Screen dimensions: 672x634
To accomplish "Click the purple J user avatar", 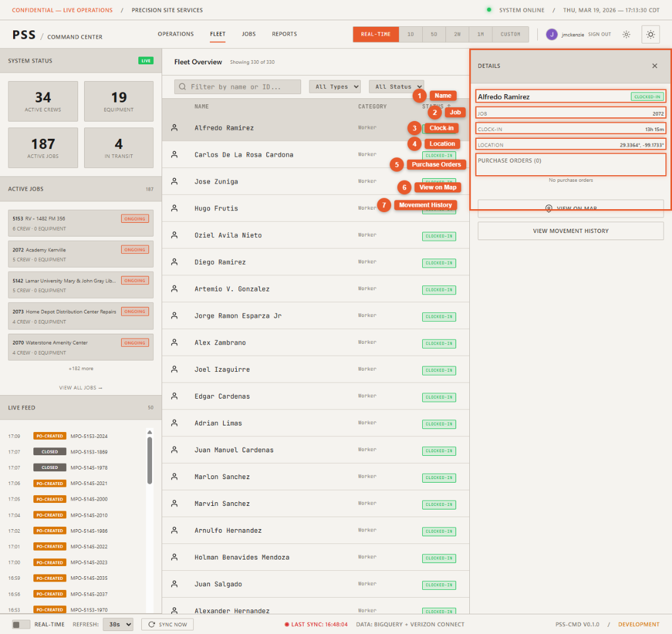I will (x=551, y=35).
